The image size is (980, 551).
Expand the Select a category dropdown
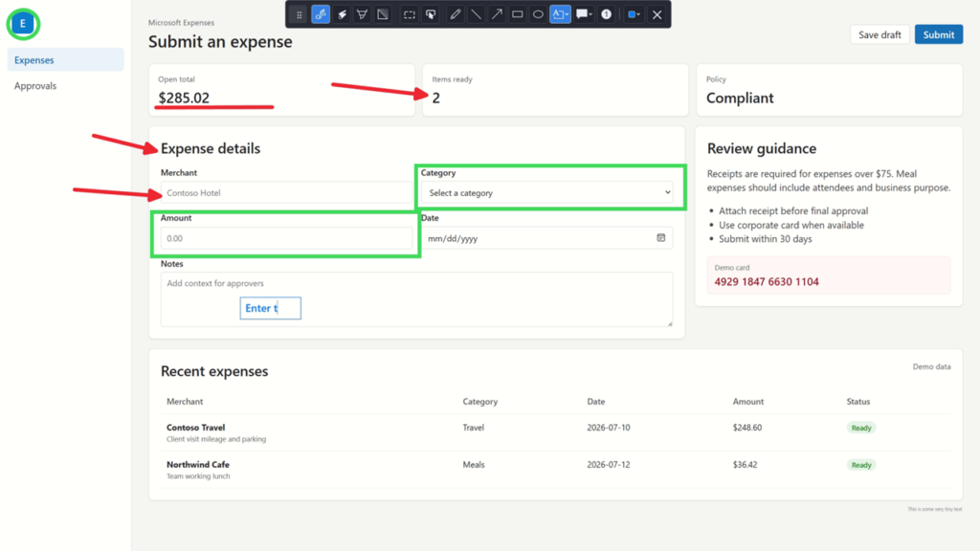(x=546, y=193)
